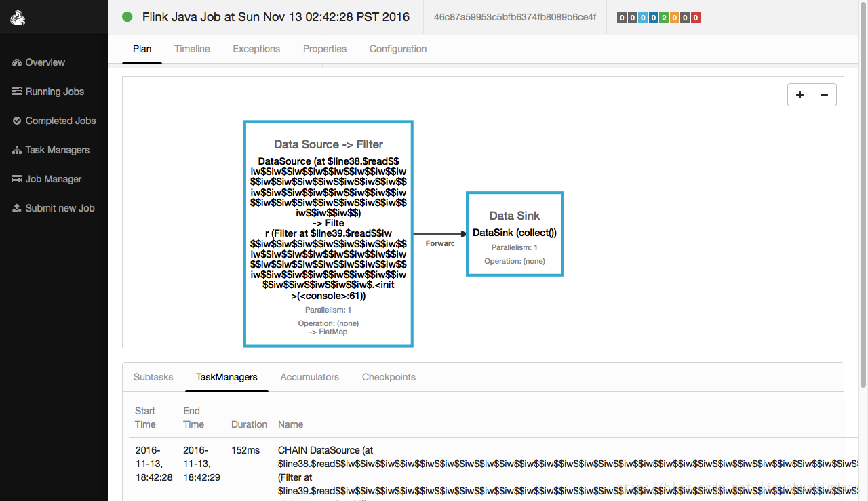Zoom in the plan graph
868x501 pixels.
click(x=800, y=95)
